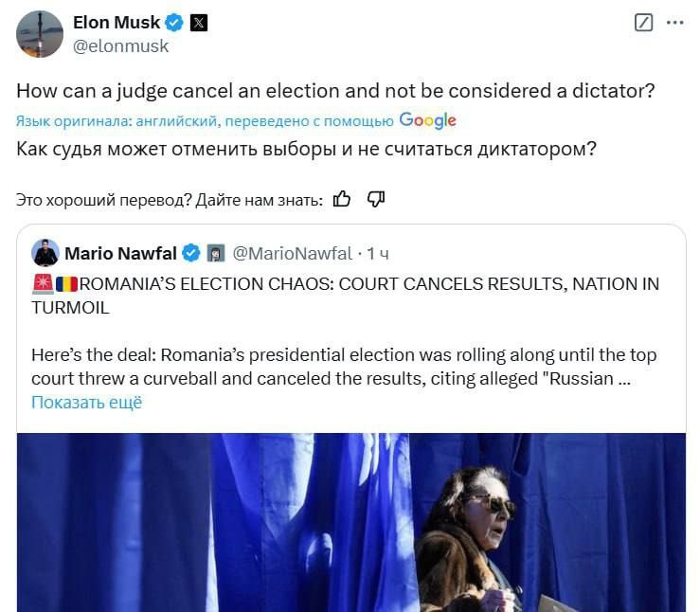Open the Elon Musk profile avatar

(40, 33)
